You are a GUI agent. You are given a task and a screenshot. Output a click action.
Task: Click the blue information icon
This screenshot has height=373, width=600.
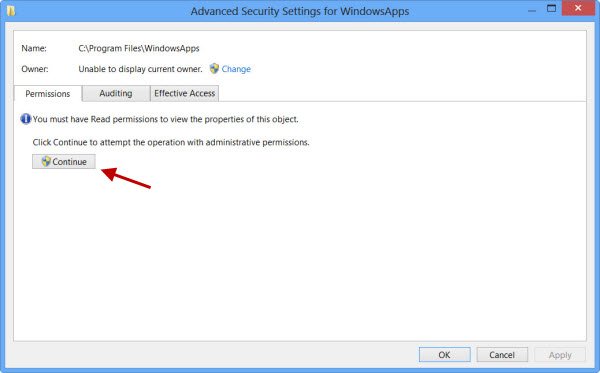click(26, 119)
